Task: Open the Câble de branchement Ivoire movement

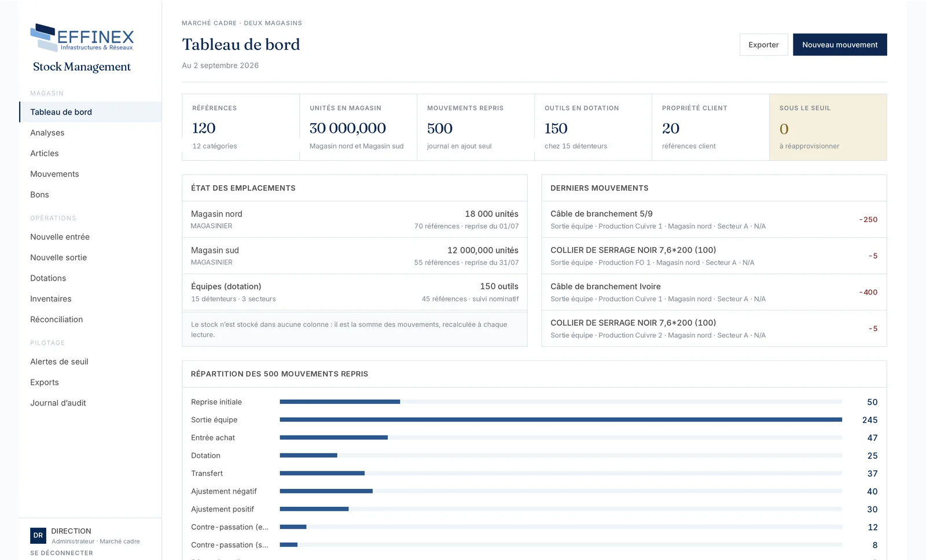Action: tap(714, 292)
